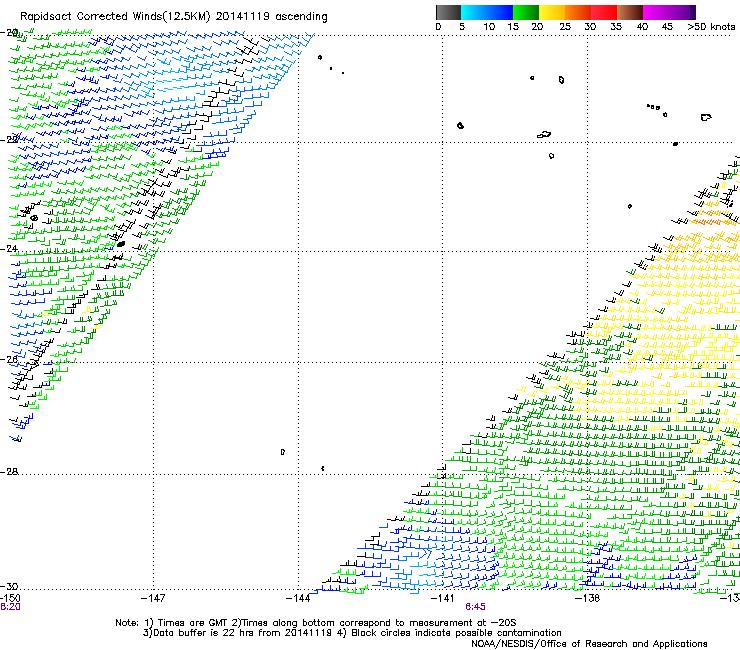The height and width of the screenshot is (650, 740).
Task: Click the '10' legend scale label
Action: click(x=489, y=27)
